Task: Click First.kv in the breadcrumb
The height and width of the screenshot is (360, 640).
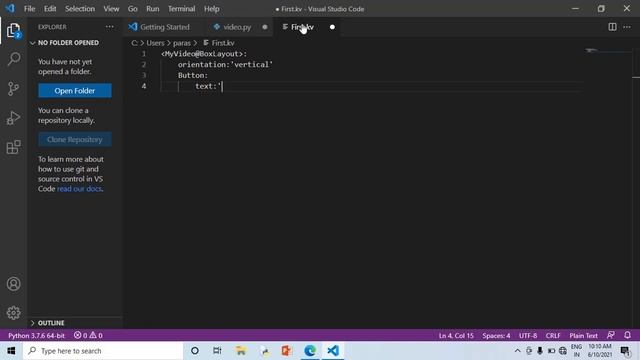Action: [x=223, y=43]
